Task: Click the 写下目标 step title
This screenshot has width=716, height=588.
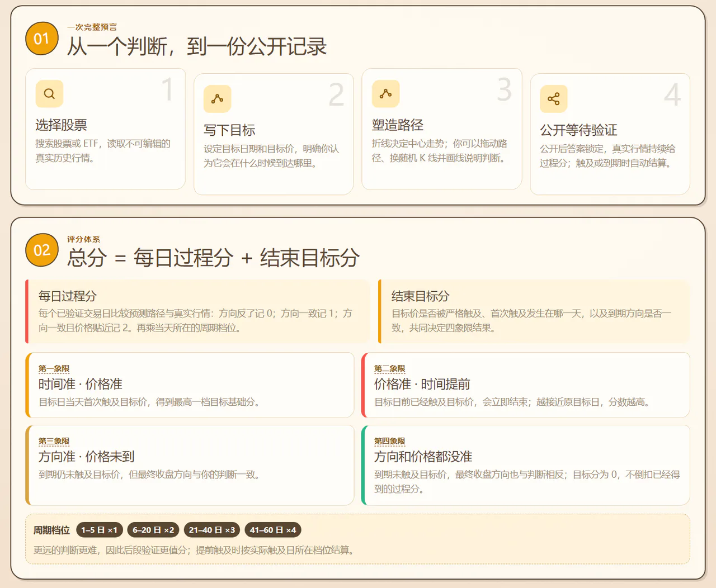Action: pyautogui.click(x=229, y=130)
